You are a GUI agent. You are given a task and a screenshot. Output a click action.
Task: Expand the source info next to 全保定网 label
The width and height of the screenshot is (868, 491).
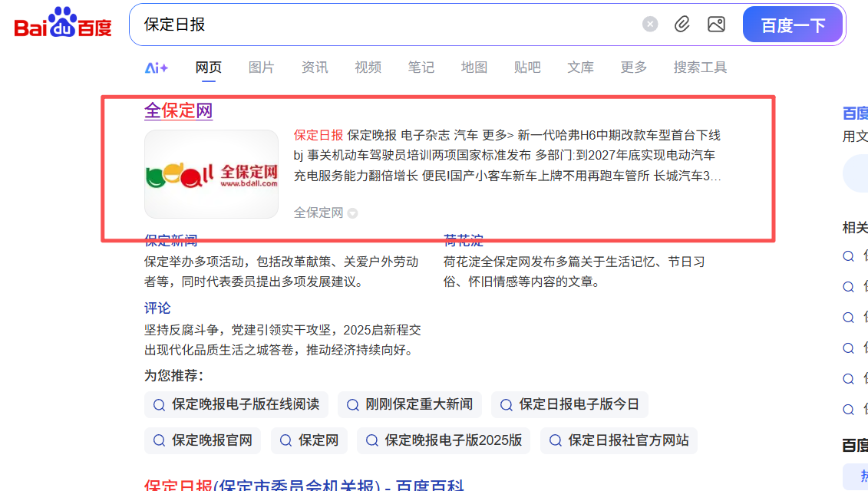(x=353, y=213)
